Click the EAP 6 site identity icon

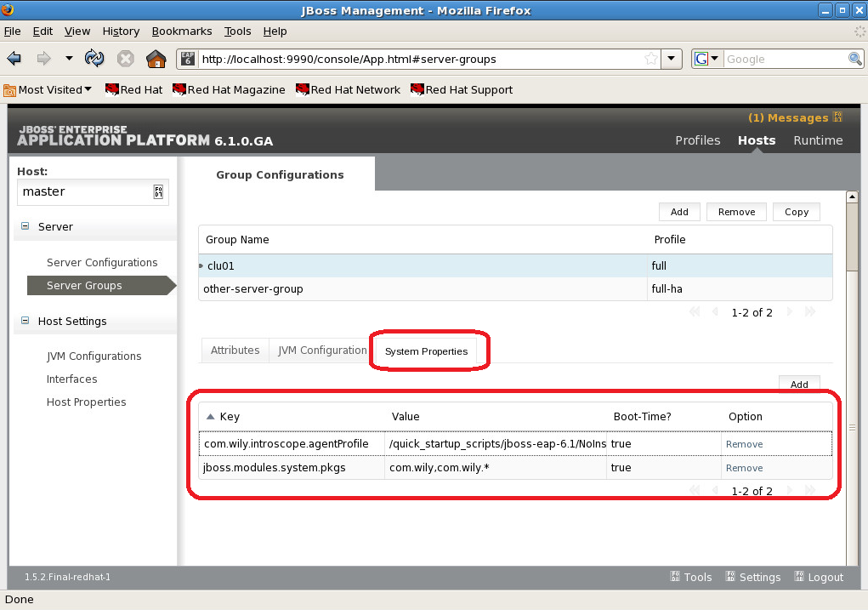tap(188, 59)
